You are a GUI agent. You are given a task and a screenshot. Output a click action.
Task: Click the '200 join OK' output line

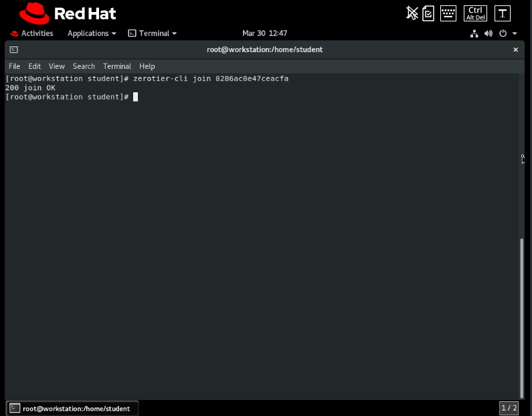(30, 88)
